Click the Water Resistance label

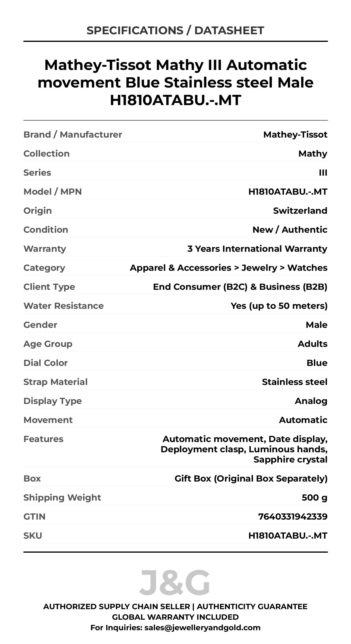(63, 306)
